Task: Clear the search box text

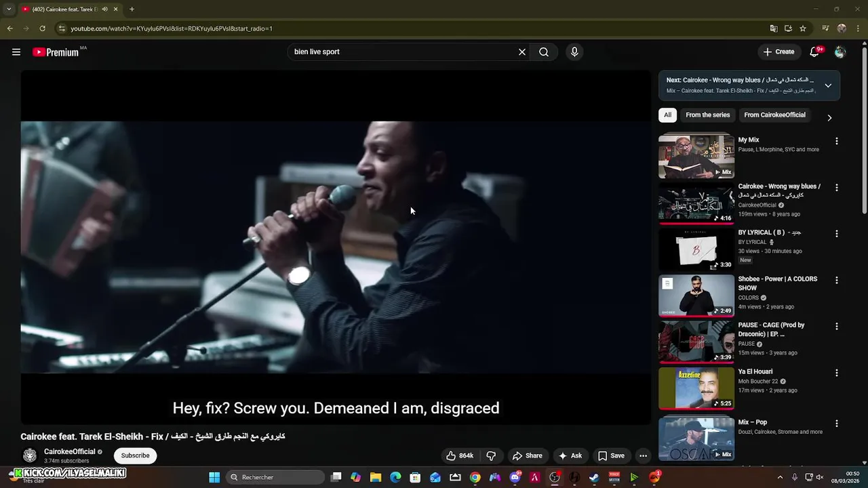Action: [522, 52]
